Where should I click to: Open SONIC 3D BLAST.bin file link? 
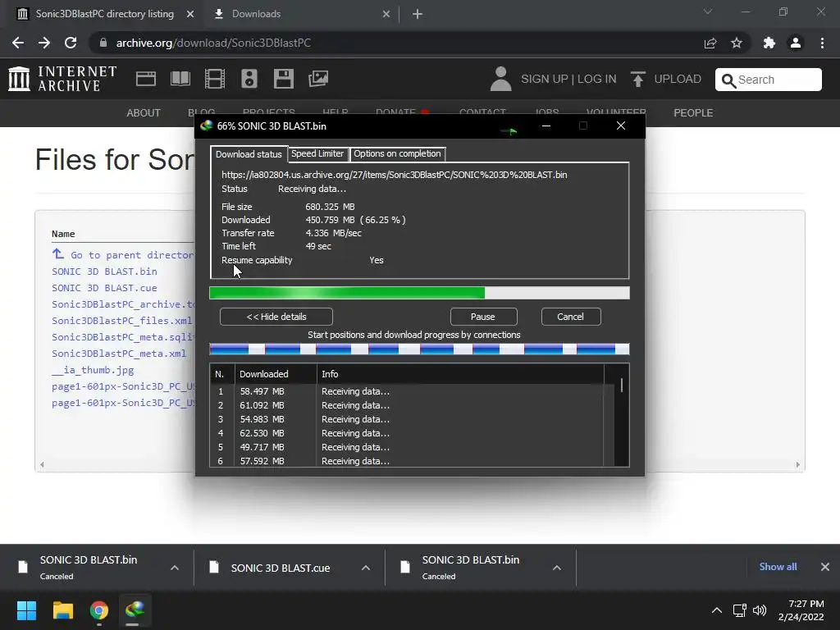click(104, 272)
